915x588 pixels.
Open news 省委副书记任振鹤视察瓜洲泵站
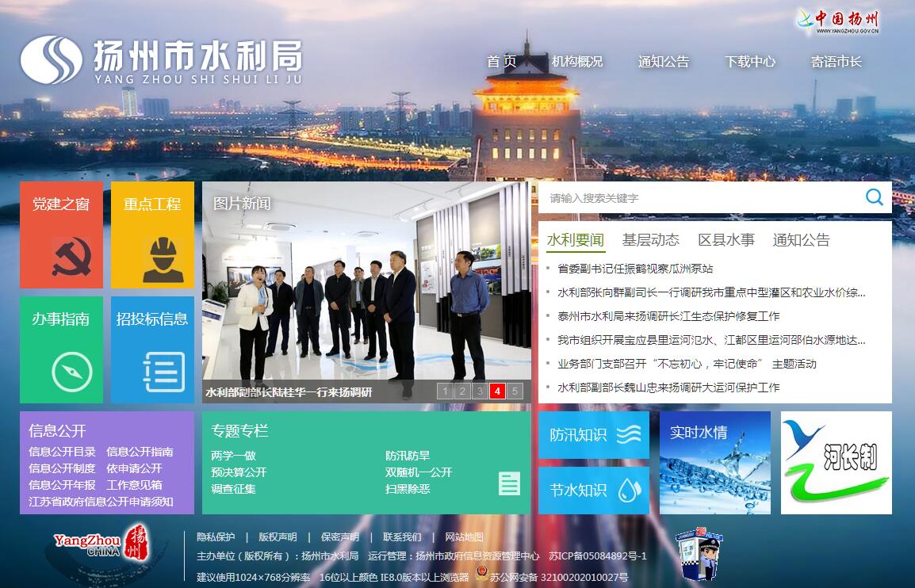point(635,269)
